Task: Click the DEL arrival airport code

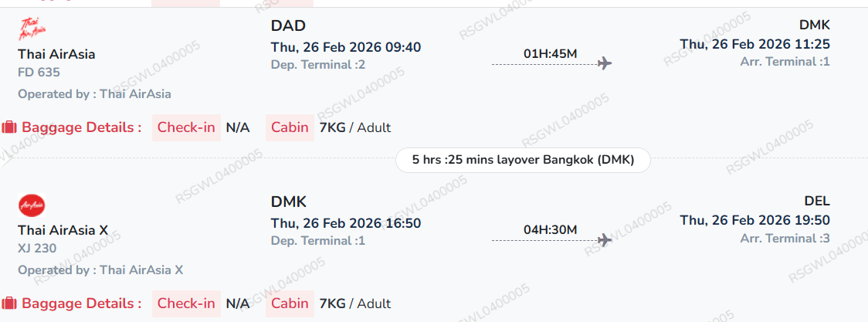Action: [816, 202]
